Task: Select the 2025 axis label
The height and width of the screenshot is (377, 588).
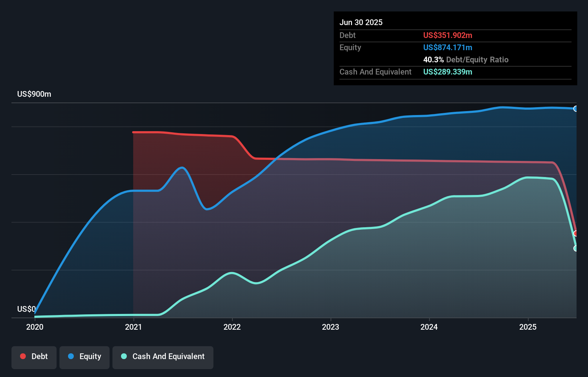Action: (528, 327)
